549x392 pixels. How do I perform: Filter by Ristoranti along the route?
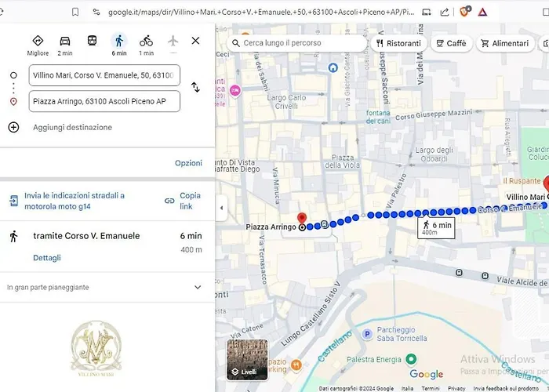[398, 43]
